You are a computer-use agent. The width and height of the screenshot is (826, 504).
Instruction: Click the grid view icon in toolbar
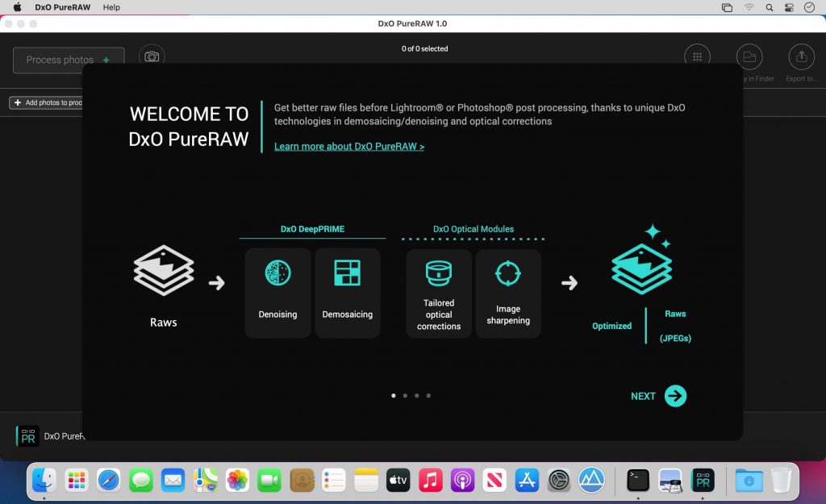click(x=697, y=56)
